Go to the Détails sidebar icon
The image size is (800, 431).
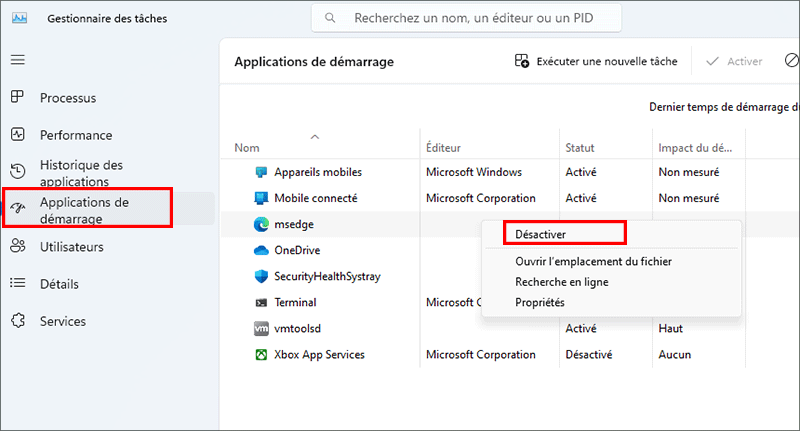coord(17,284)
